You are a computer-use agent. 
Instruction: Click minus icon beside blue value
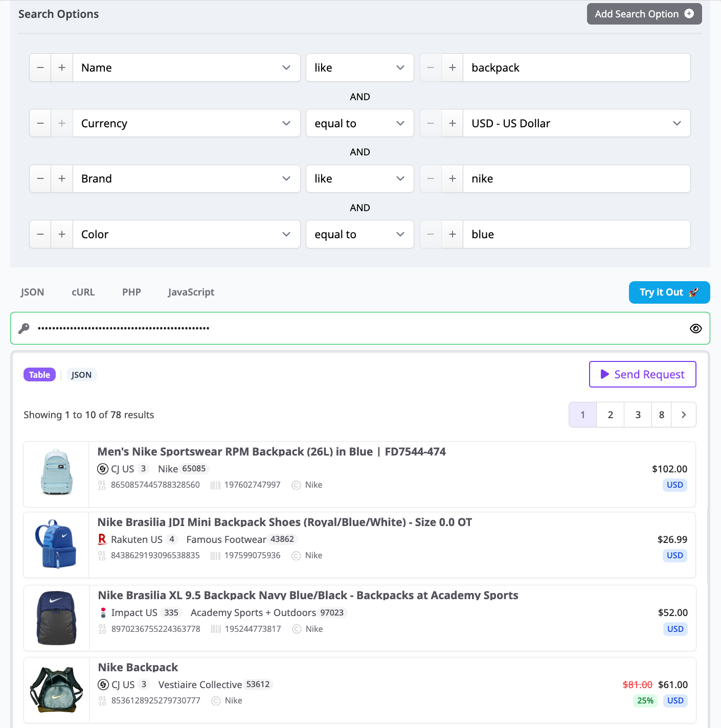tap(431, 234)
